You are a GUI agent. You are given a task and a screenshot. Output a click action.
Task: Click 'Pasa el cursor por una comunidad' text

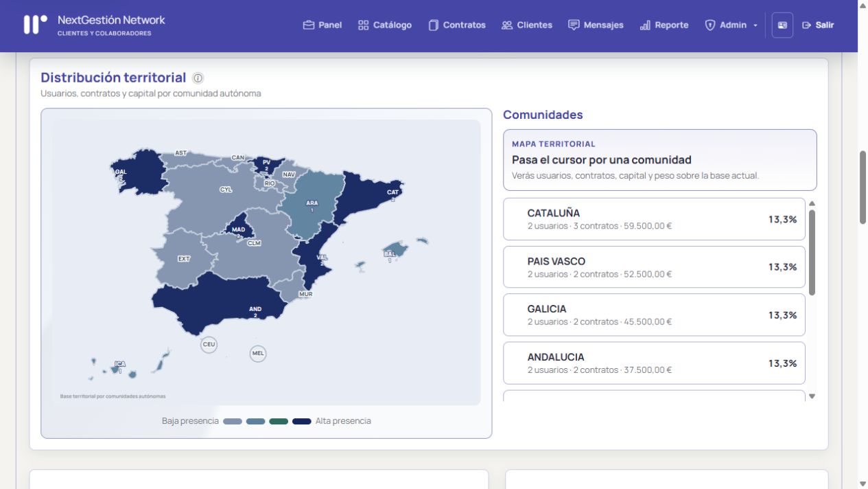(x=602, y=160)
